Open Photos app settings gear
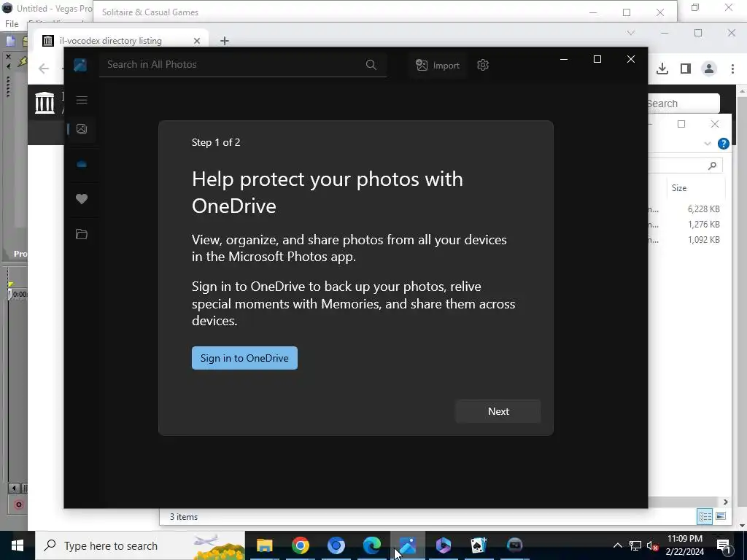The width and height of the screenshot is (747, 560). point(483,65)
